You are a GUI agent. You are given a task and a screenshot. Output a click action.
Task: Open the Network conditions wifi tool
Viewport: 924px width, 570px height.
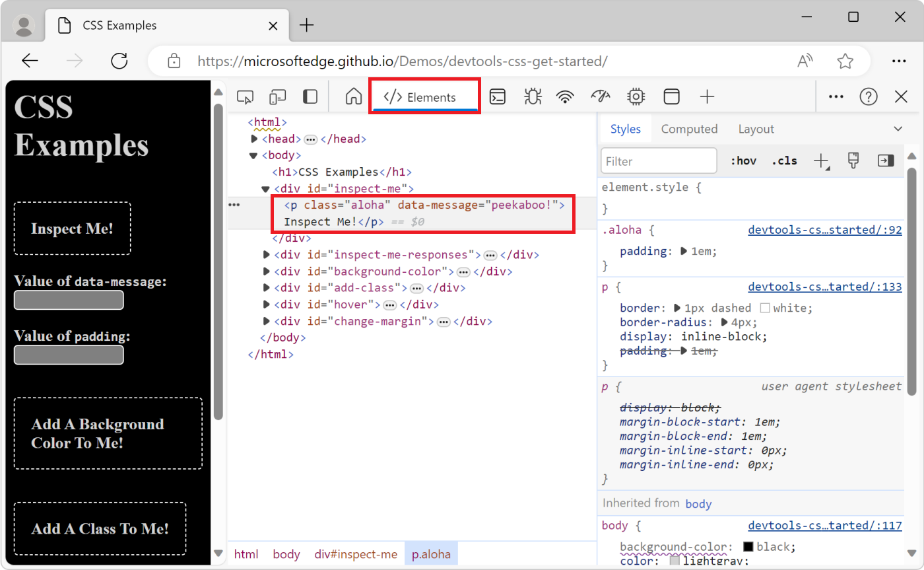[x=565, y=96]
